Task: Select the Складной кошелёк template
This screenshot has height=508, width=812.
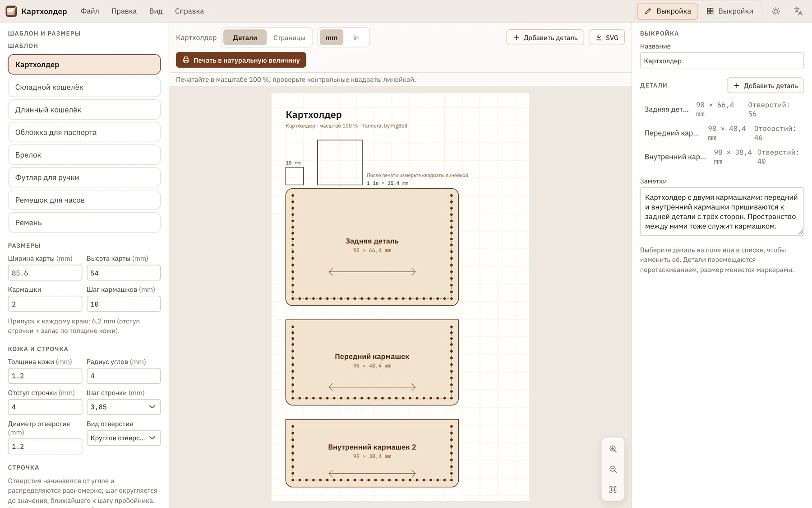Action: point(84,87)
